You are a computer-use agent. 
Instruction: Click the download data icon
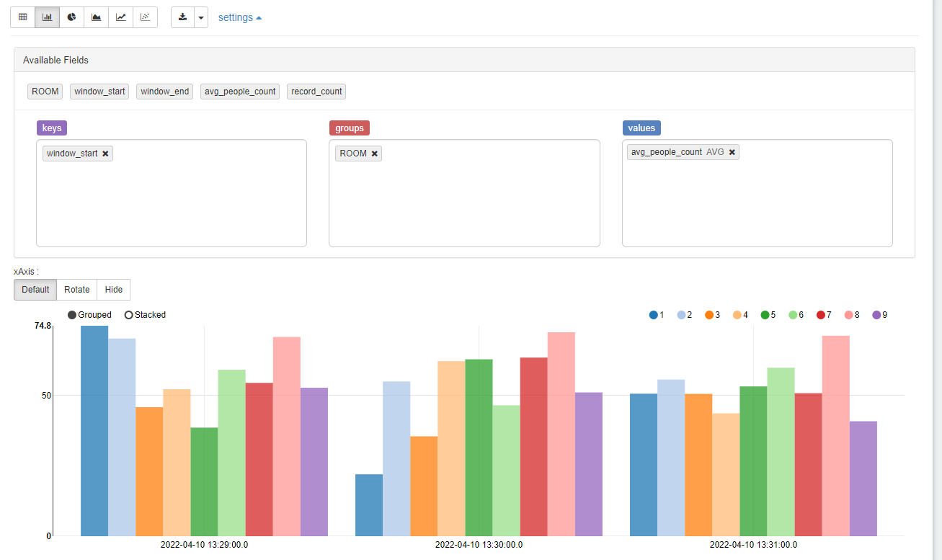click(x=183, y=17)
